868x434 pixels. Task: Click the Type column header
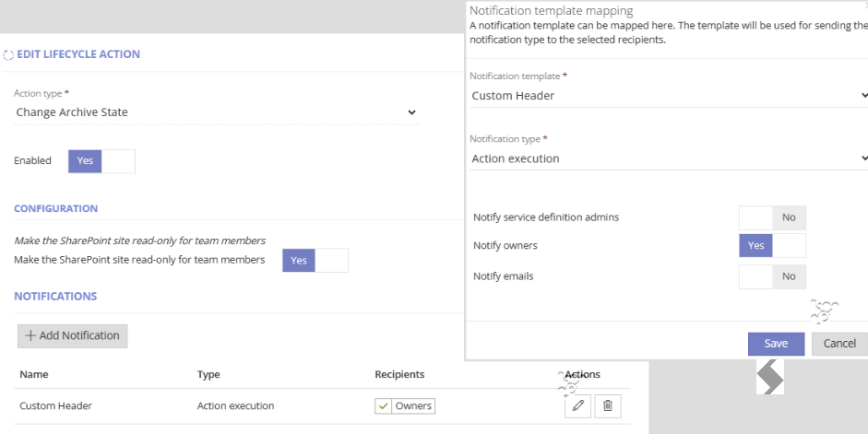coord(208,374)
